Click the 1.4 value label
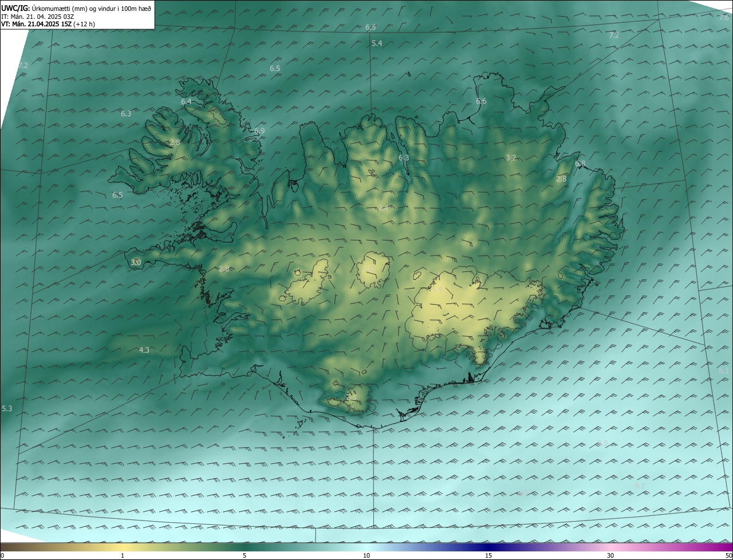Screen dimensions: 733x560 [x=436, y=290]
